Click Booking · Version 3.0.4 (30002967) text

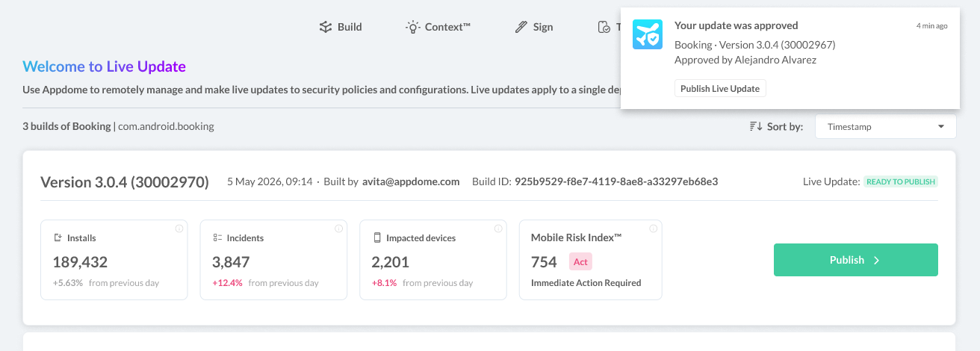click(755, 45)
